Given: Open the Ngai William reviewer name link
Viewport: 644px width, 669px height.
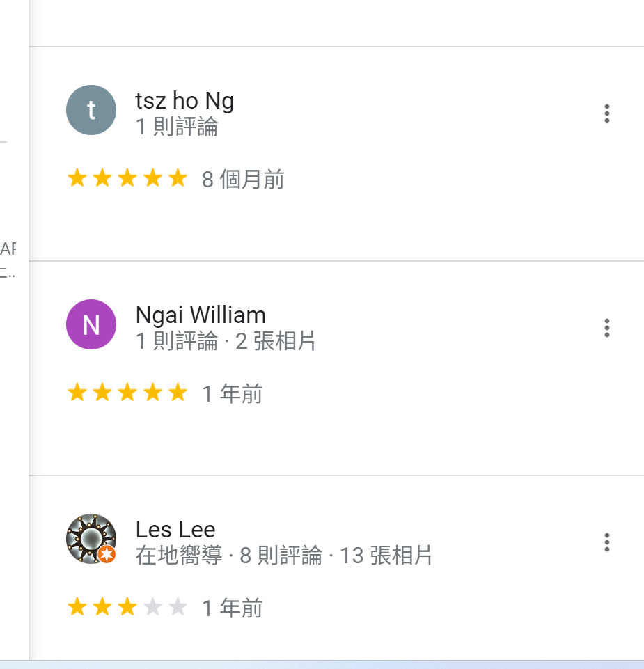Looking at the screenshot, I should pyautogui.click(x=201, y=315).
